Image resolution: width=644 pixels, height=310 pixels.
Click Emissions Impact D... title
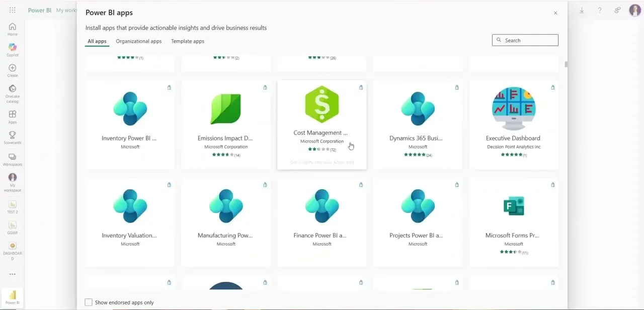point(225,138)
